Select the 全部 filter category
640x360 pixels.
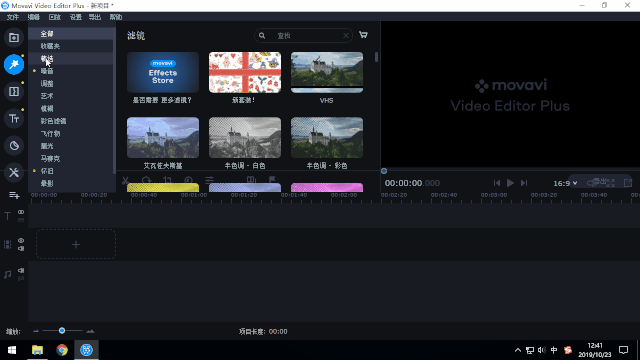(71, 33)
